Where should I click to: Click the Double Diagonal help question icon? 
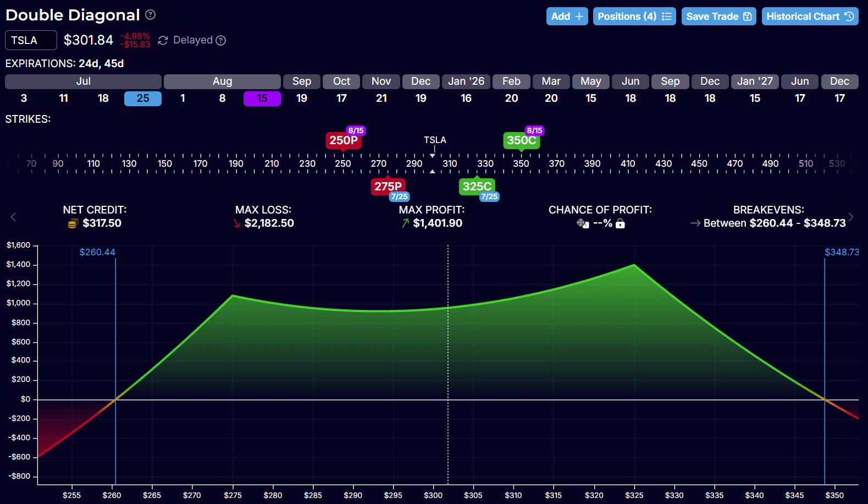pos(150,15)
